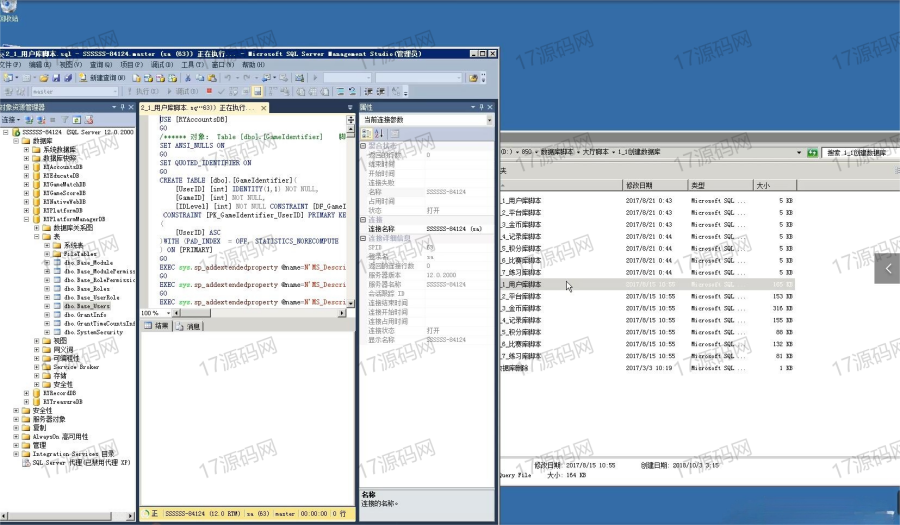The width and height of the screenshot is (900, 525).
Task: Click the Explorer search box
Action: coord(861,153)
